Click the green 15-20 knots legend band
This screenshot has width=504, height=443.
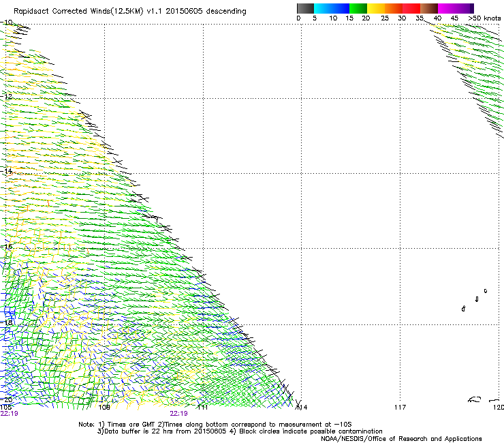pos(358,8)
